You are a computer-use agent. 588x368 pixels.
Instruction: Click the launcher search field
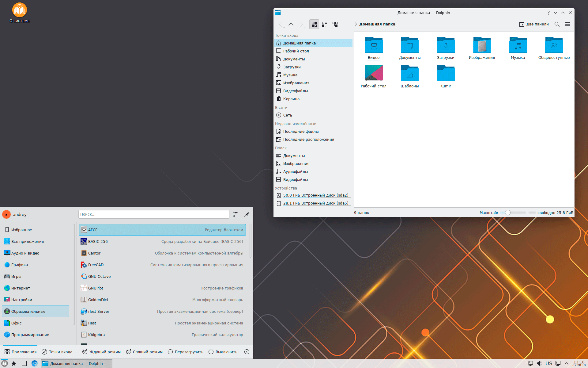pyautogui.click(x=153, y=214)
